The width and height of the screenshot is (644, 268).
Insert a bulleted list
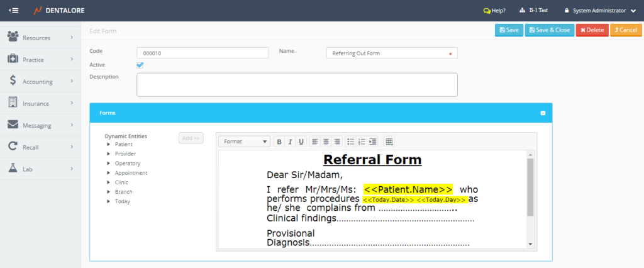click(351, 142)
